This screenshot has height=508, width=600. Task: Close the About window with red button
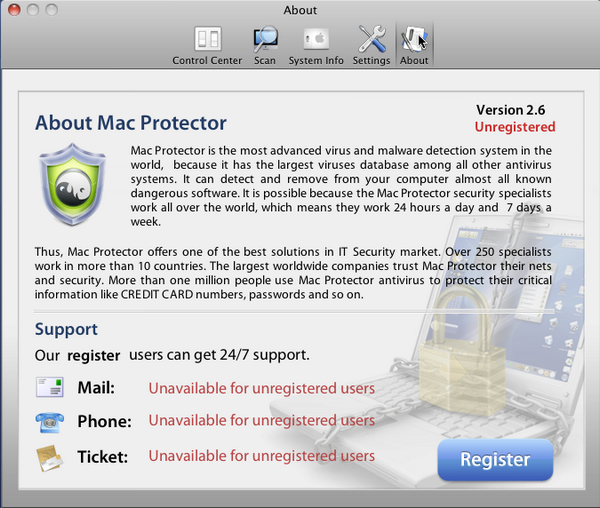pyautogui.click(x=14, y=10)
